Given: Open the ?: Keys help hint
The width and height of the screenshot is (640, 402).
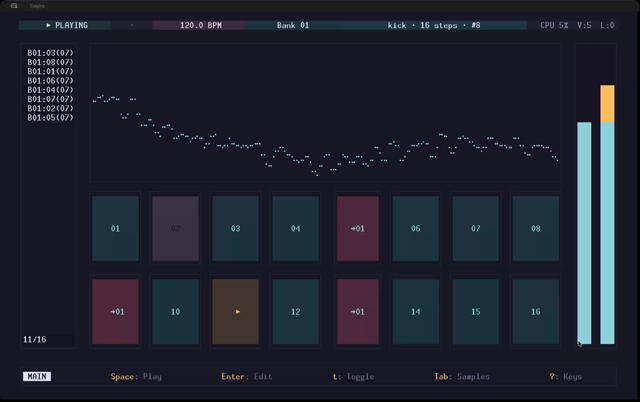Looking at the screenshot, I should click(x=566, y=376).
